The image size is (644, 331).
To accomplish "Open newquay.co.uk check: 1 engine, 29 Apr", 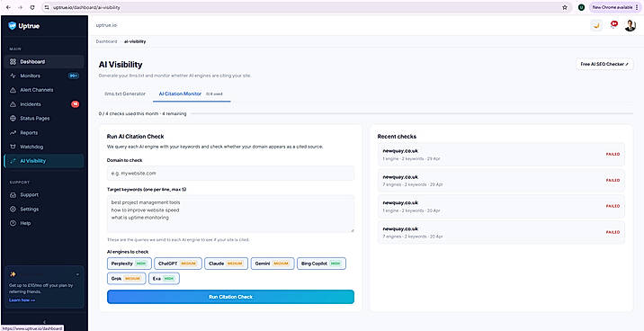I will coord(501,155).
